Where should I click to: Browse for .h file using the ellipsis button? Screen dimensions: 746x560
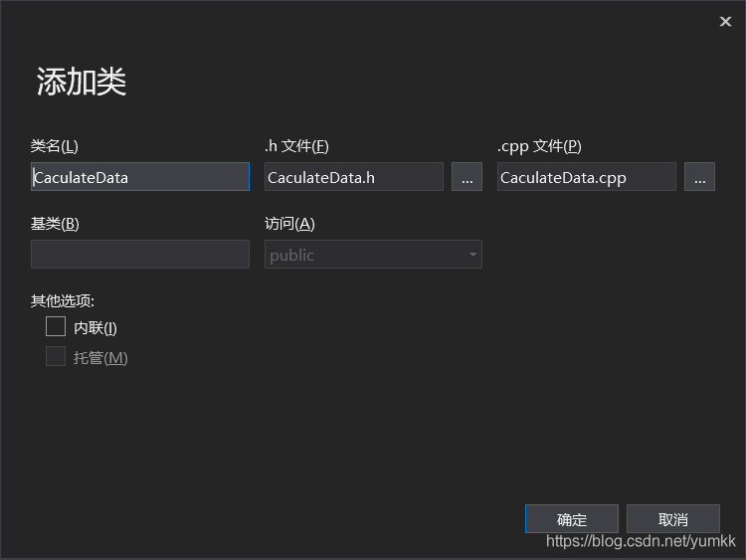(x=466, y=176)
